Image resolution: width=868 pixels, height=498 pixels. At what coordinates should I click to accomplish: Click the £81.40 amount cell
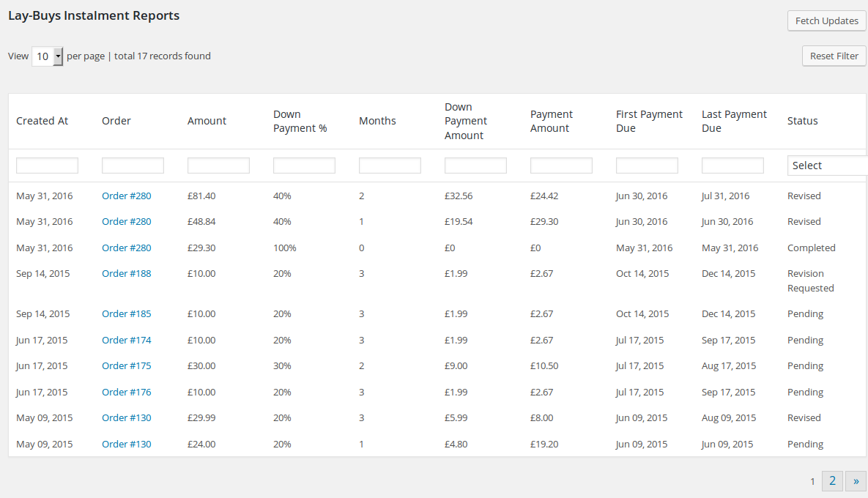click(201, 196)
